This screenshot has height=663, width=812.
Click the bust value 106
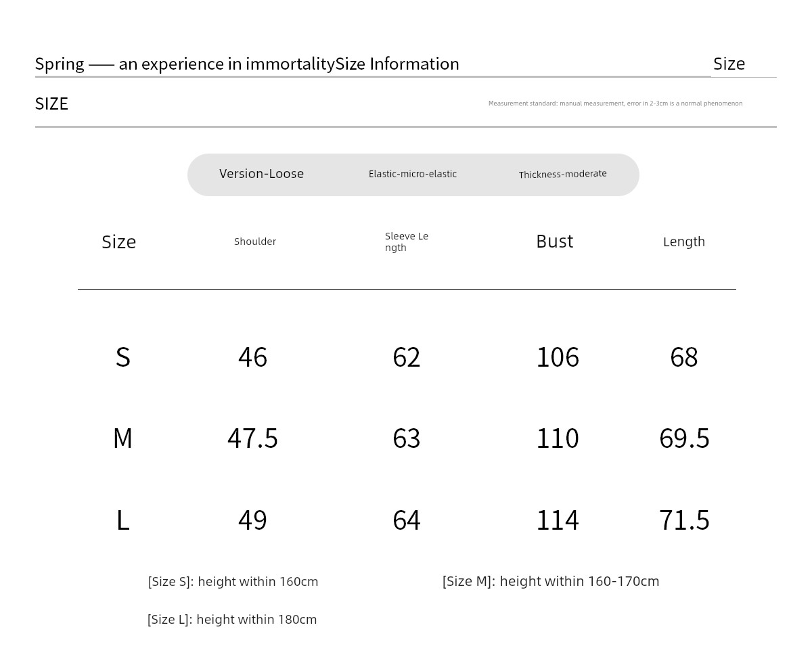click(x=558, y=357)
